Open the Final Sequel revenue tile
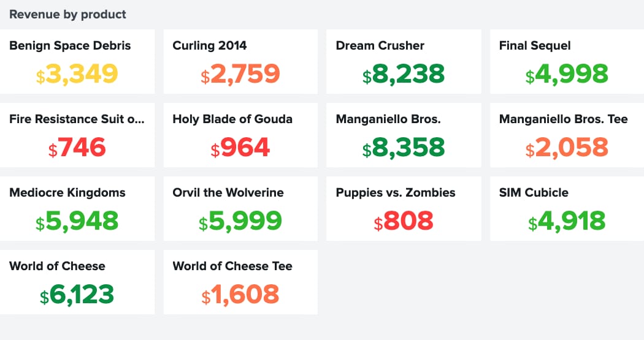The height and width of the screenshot is (340, 644). 567,61
